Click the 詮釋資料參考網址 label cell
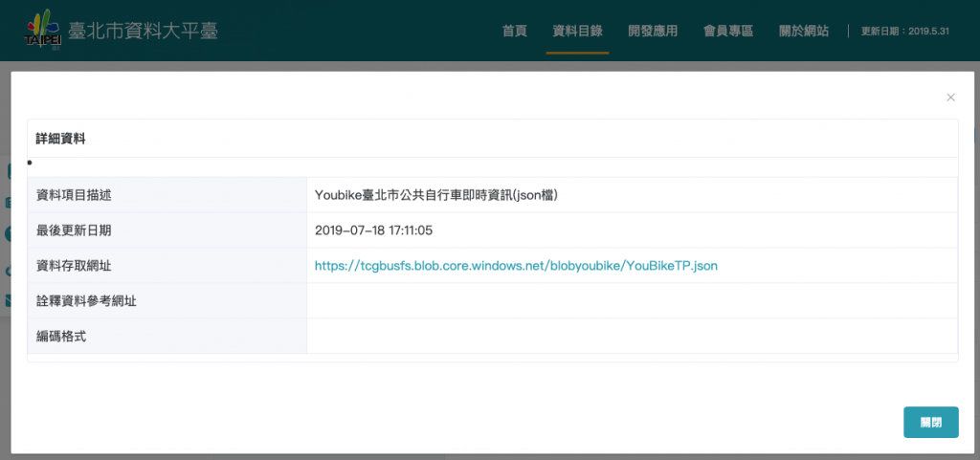Screen dimensions: 980x460 pos(167,301)
